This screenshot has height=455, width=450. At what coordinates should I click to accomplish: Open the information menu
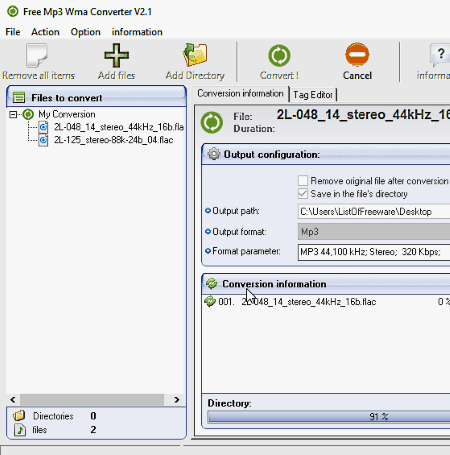click(137, 32)
